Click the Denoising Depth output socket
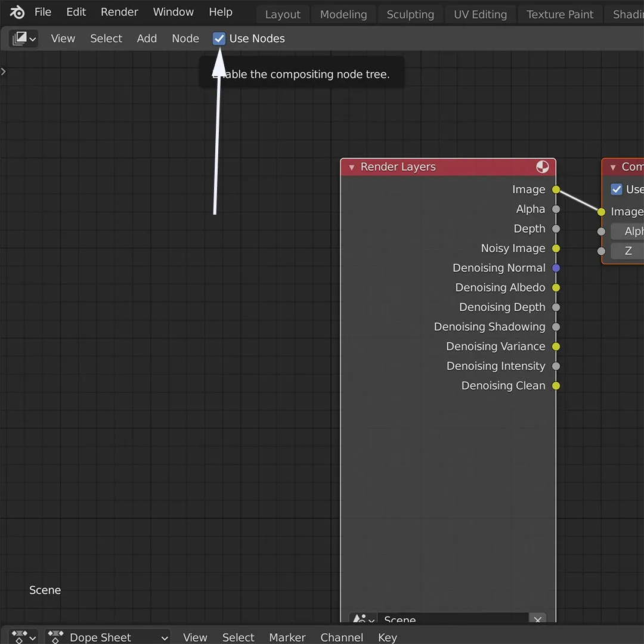Image resolution: width=644 pixels, height=644 pixels. pyautogui.click(x=556, y=307)
